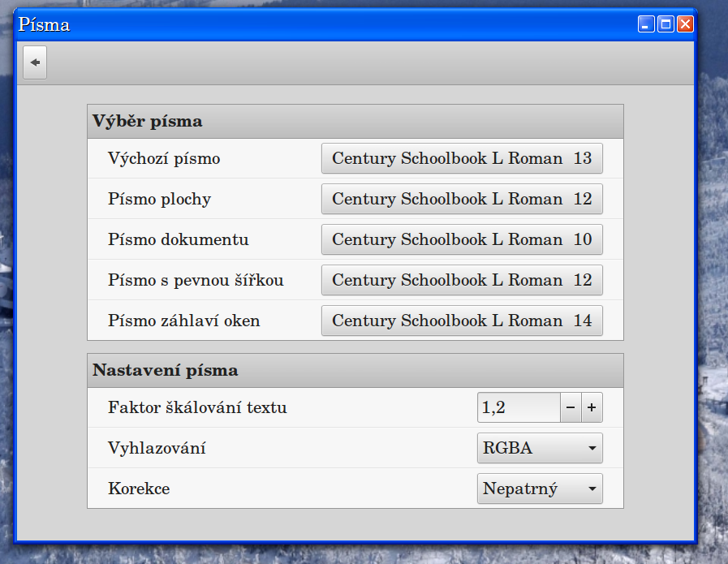Expand the Korekce Nepatrný dropdown
This screenshot has height=564, width=728.
[540, 489]
